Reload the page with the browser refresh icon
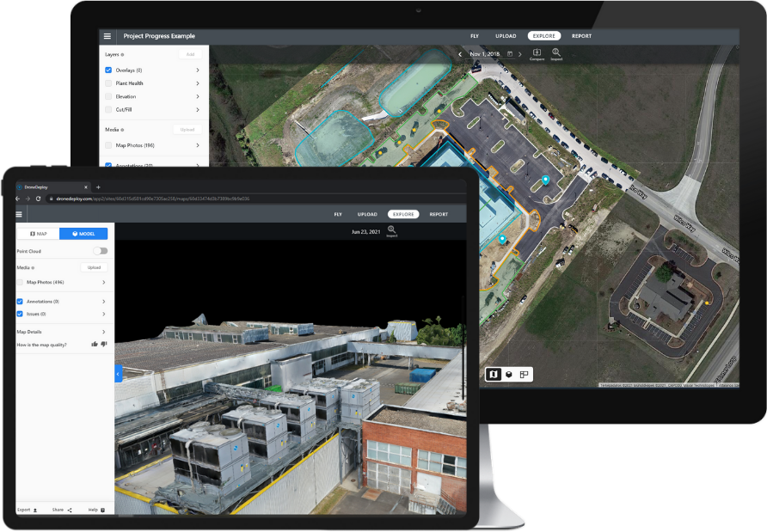 [38, 199]
